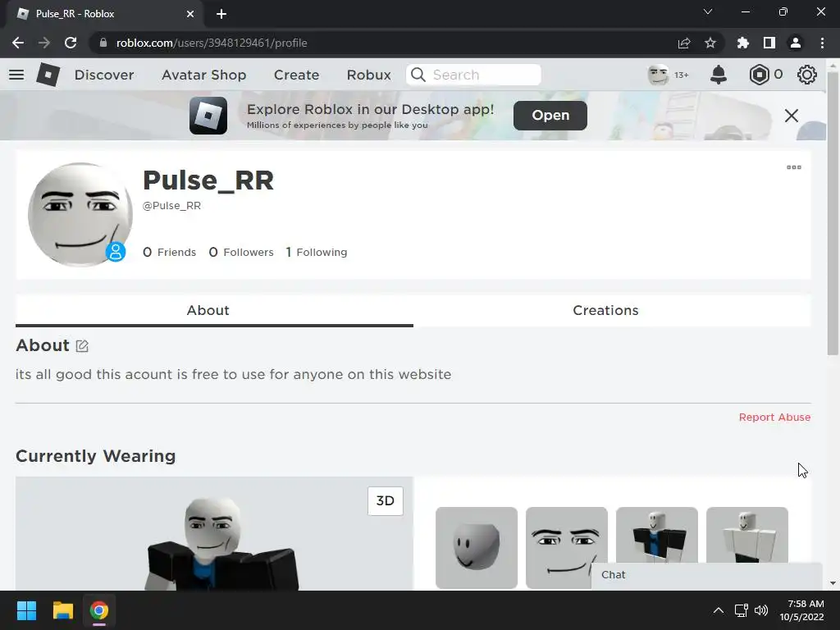Open the Windows Start menu

26,610
